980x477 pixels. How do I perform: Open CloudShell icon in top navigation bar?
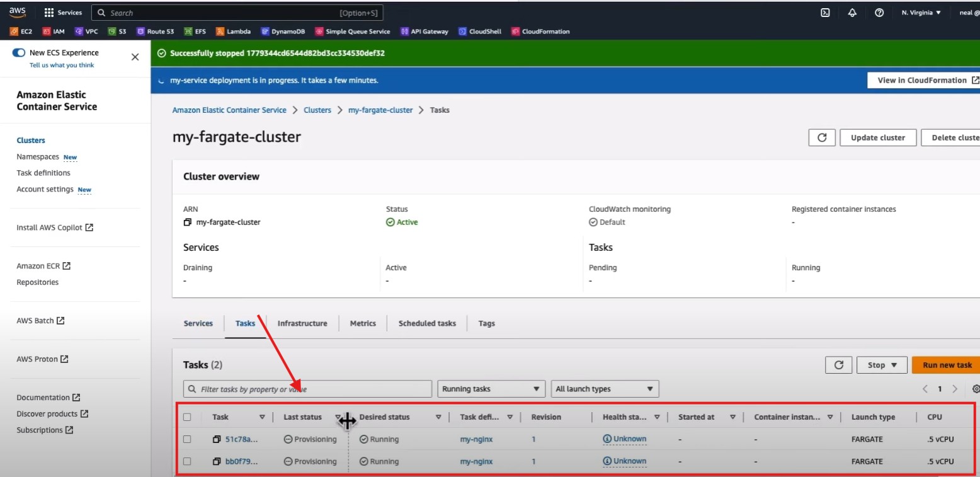point(825,13)
